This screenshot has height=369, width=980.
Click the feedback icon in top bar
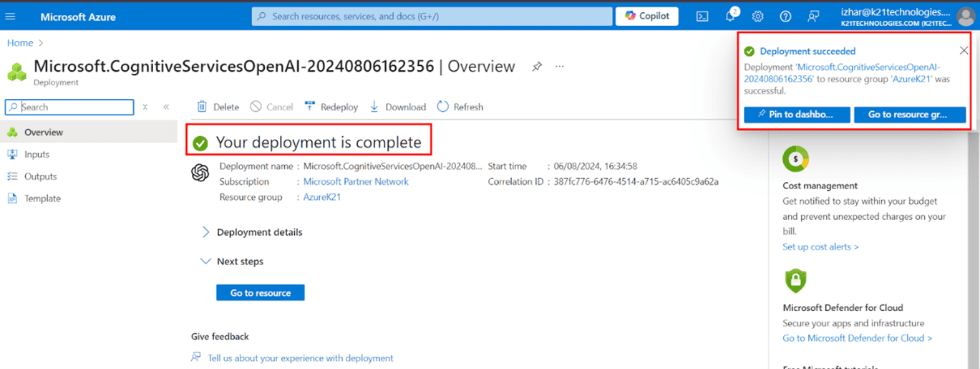pos(813,16)
